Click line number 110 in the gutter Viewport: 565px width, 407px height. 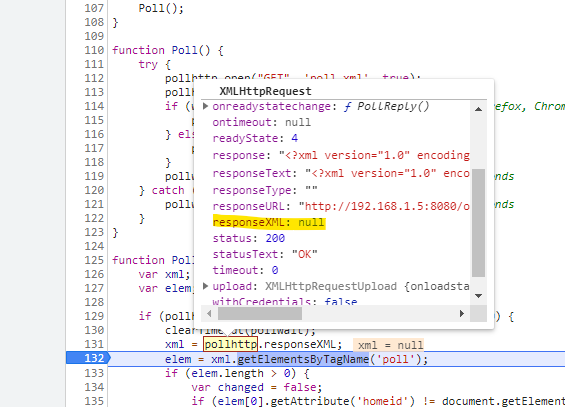click(x=94, y=50)
